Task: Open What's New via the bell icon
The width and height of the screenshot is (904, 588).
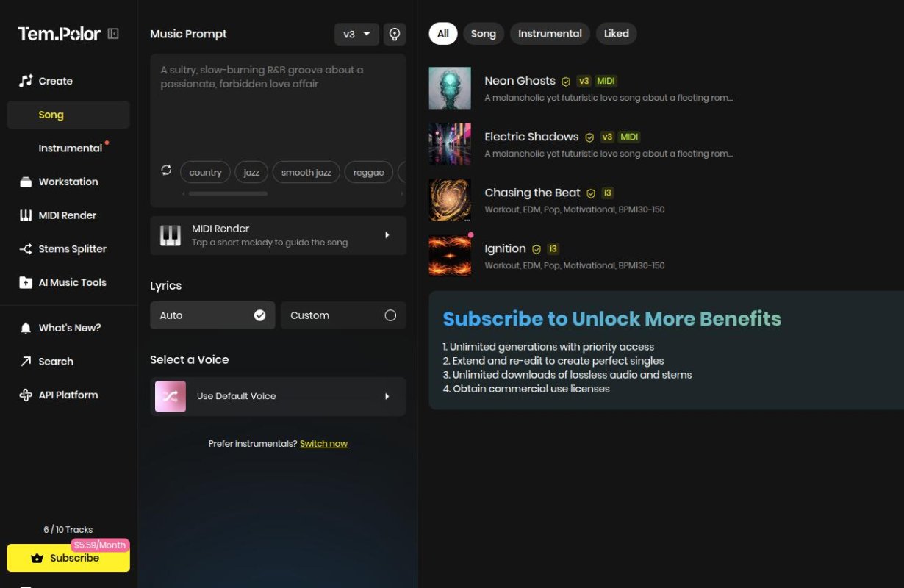Action: (x=24, y=327)
